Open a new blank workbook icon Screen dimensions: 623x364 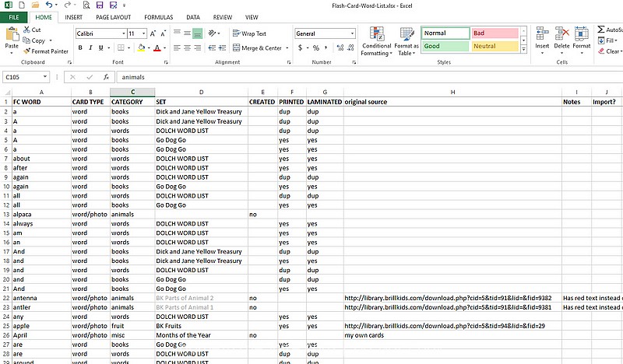(22, 5)
